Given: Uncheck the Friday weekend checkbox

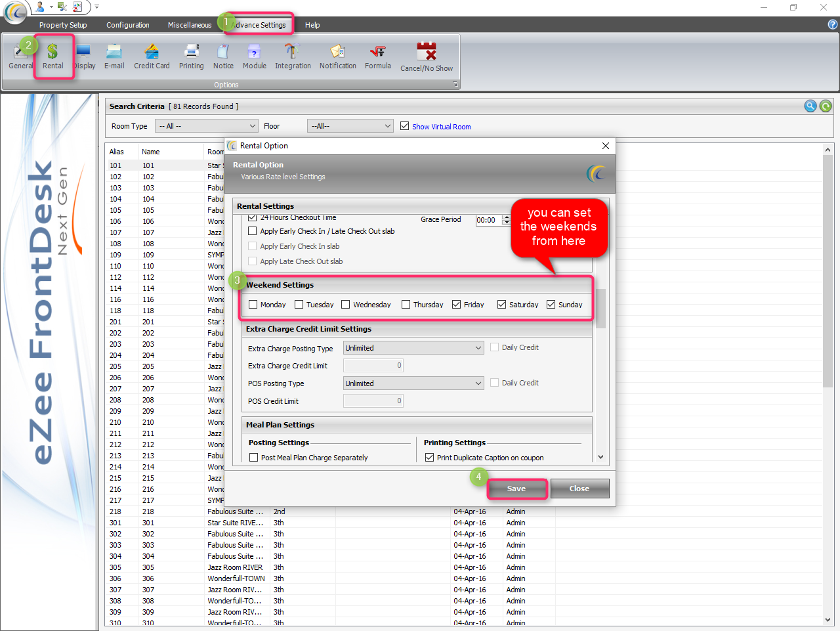Looking at the screenshot, I should [x=456, y=305].
